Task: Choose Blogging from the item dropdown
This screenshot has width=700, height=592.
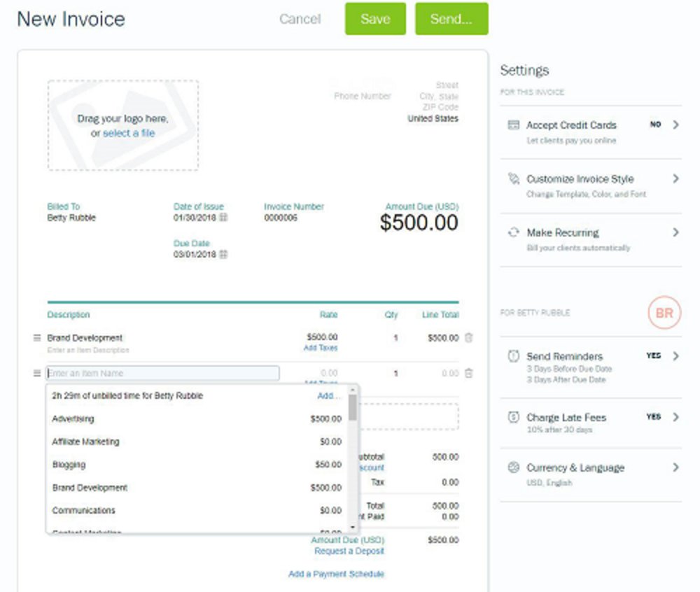Action: pos(197,465)
